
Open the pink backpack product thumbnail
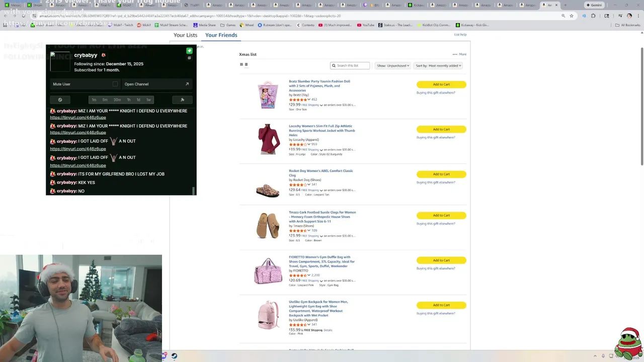[268, 315]
